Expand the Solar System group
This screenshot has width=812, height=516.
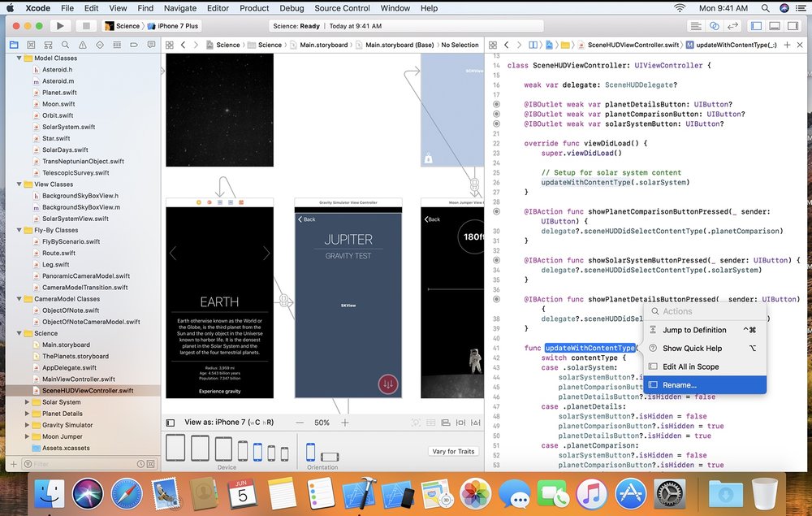pyautogui.click(x=27, y=402)
